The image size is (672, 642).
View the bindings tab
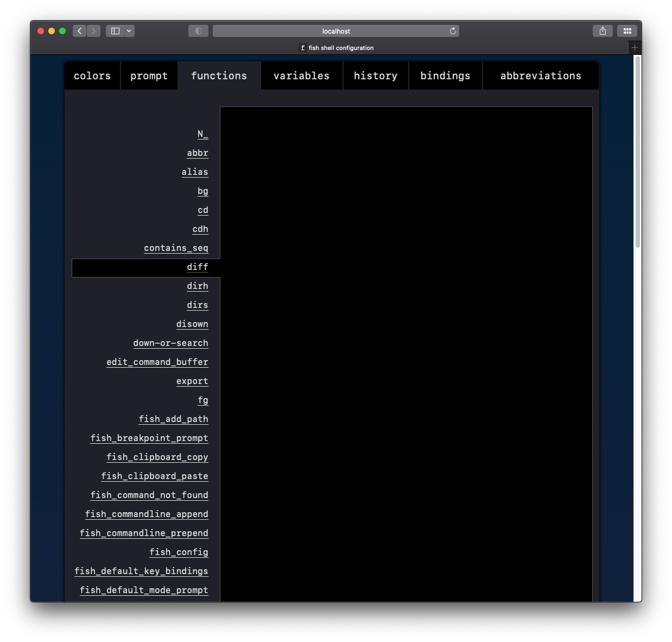pyautogui.click(x=445, y=75)
